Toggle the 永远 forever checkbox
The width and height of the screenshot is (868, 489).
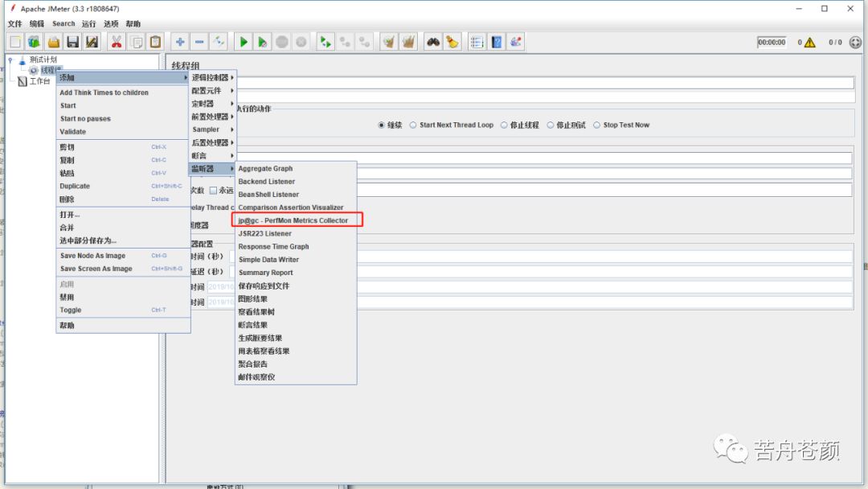pyautogui.click(x=213, y=191)
